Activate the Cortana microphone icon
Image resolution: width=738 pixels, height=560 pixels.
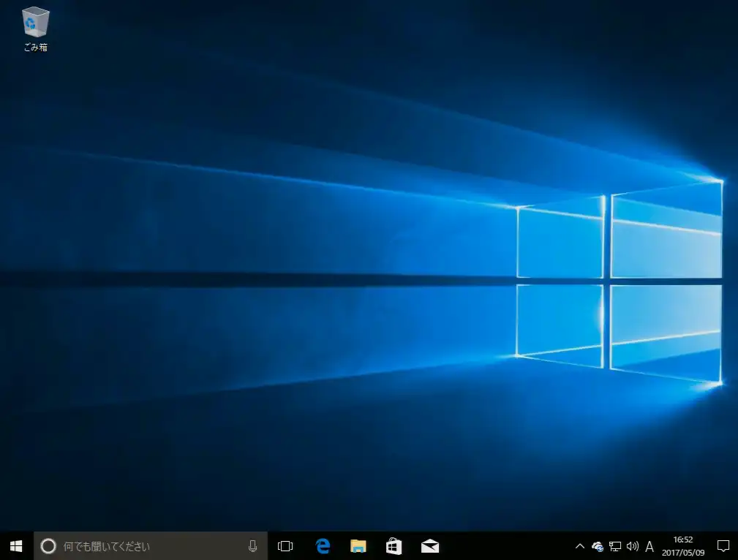pos(253,546)
